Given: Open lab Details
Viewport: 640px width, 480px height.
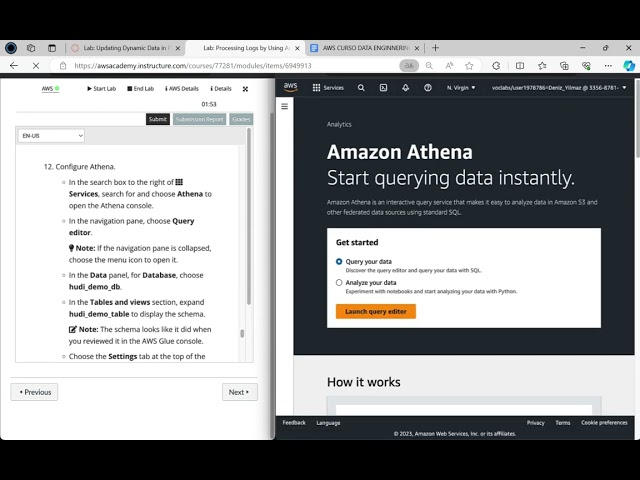Looking at the screenshot, I should (x=221, y=89).
